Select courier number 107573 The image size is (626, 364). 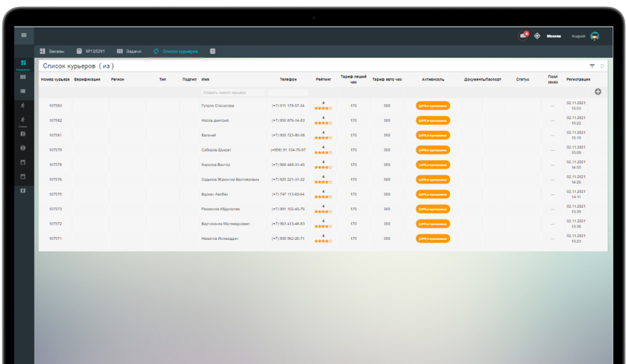[x=56, y=209]
